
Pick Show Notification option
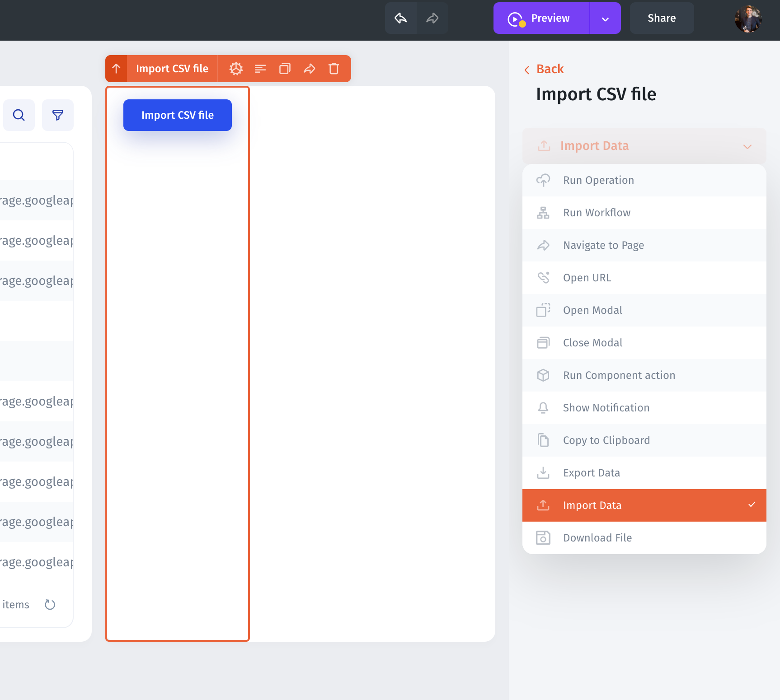tap(644, 408)
